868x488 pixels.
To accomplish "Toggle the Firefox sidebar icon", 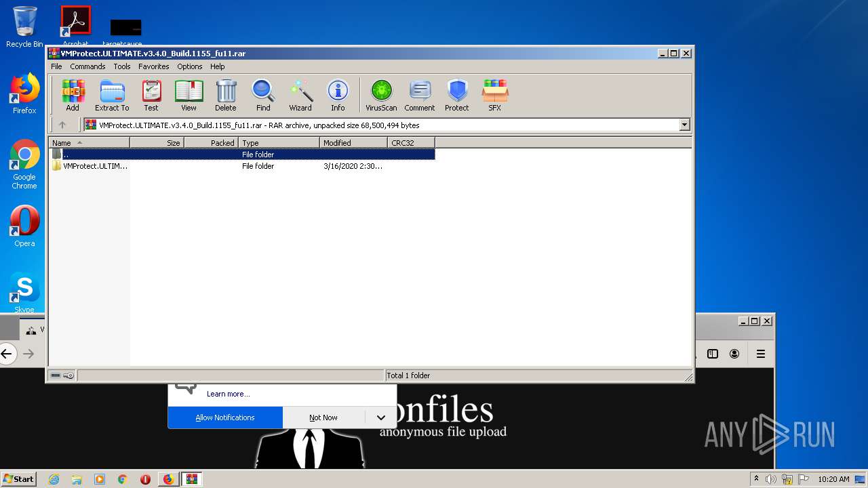I will tap(713, 354).
